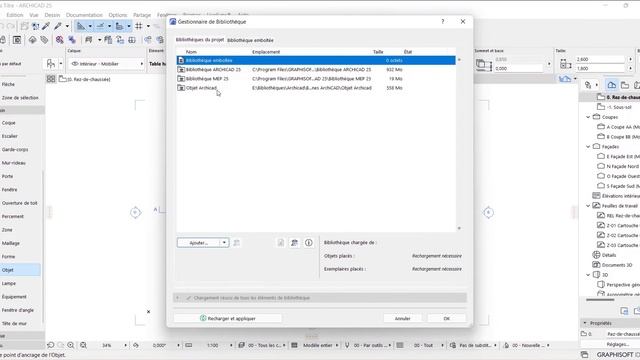640x360 pixels.
Task: Click the 2,600 size input field
Action: (600, 60)
